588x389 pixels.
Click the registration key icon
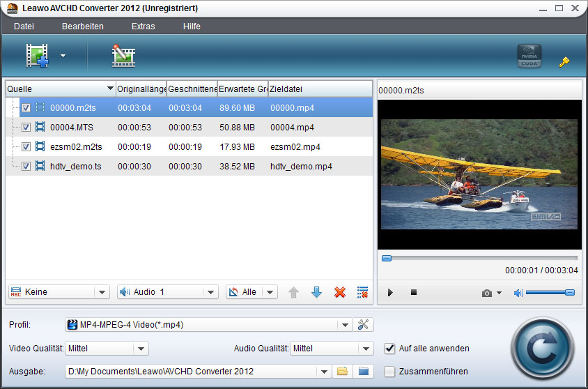(x=564, y=61)
